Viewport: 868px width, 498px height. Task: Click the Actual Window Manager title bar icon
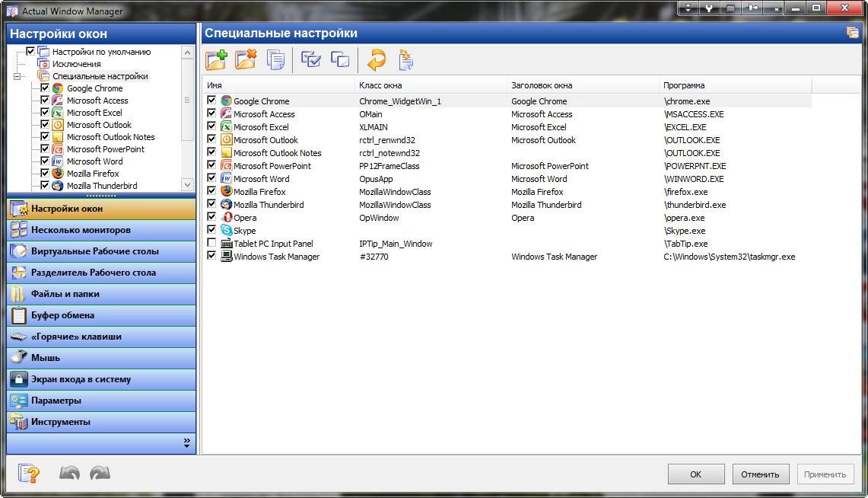(11, 11)
